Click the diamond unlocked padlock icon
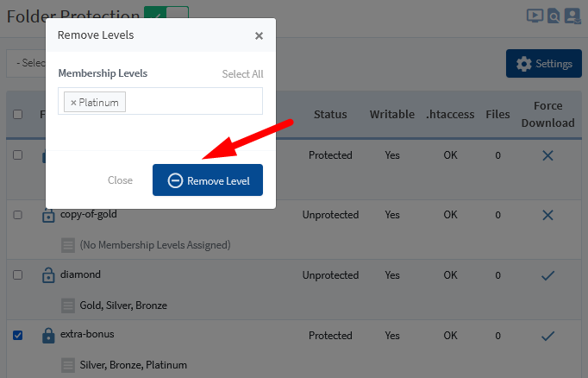The image size is (588, 378). (x=48, y=275)
